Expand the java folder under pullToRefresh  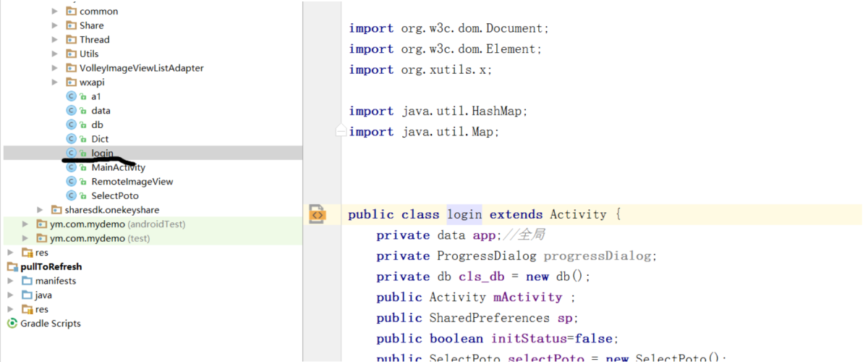pyautogui.click(x=11, y=295)
